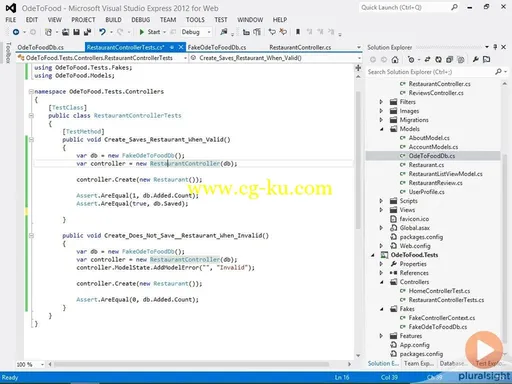Open the Start button browser dropdown arrow
The width and height of the screenshot is (512, 384).
coord(165,32)
